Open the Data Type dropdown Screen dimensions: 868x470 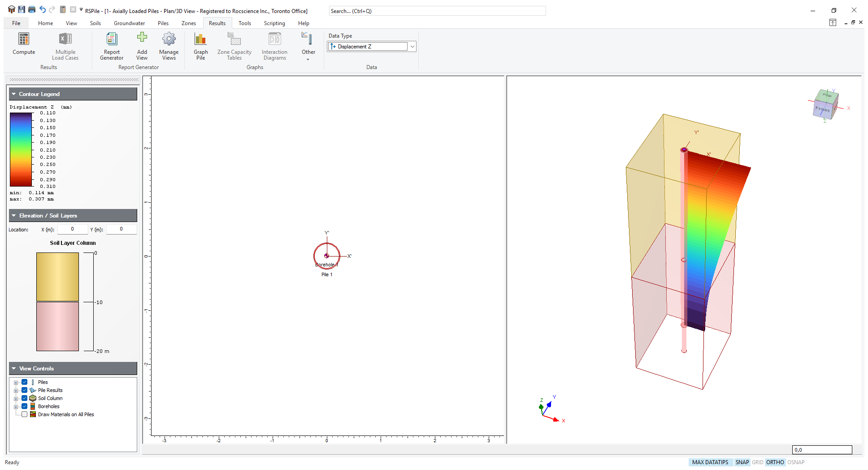pos(412,47)
